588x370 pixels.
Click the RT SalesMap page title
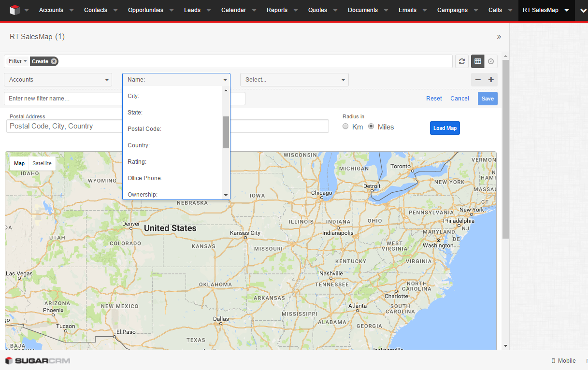(x=37, y=37)
